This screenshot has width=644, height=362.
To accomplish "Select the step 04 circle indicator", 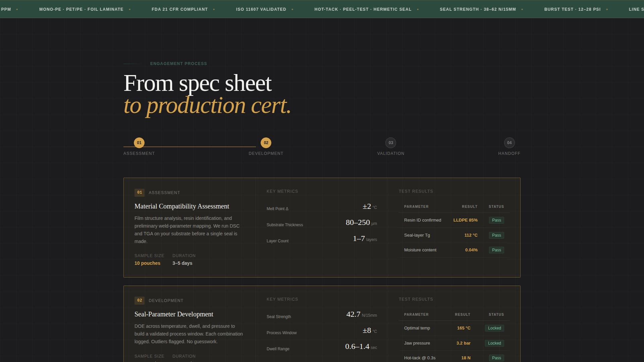I will pos(509,142).
